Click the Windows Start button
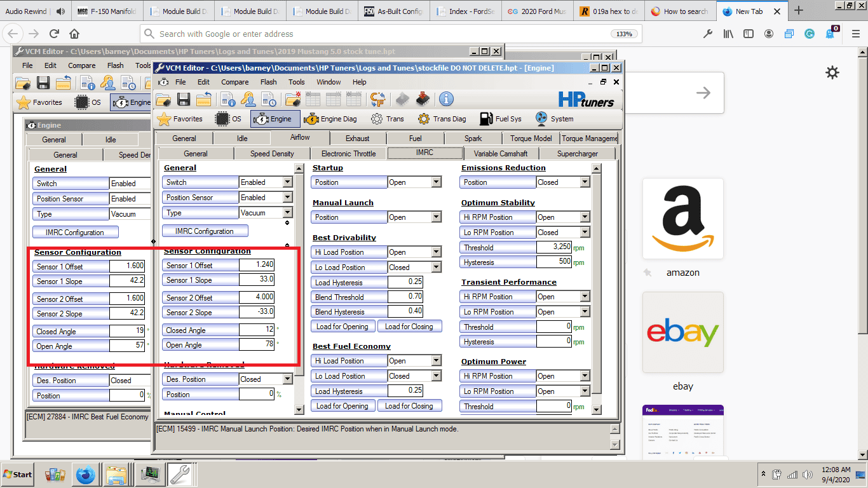 tap(18, 474)
